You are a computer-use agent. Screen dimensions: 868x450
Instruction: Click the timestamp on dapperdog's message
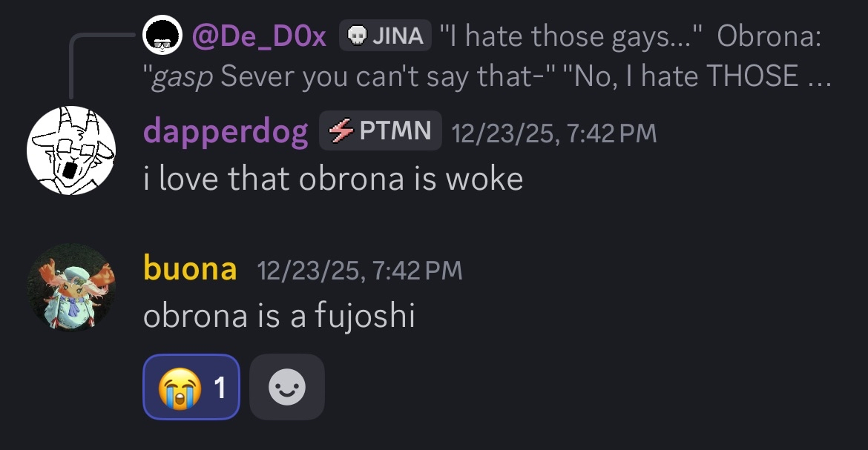(x=553, y=133)
